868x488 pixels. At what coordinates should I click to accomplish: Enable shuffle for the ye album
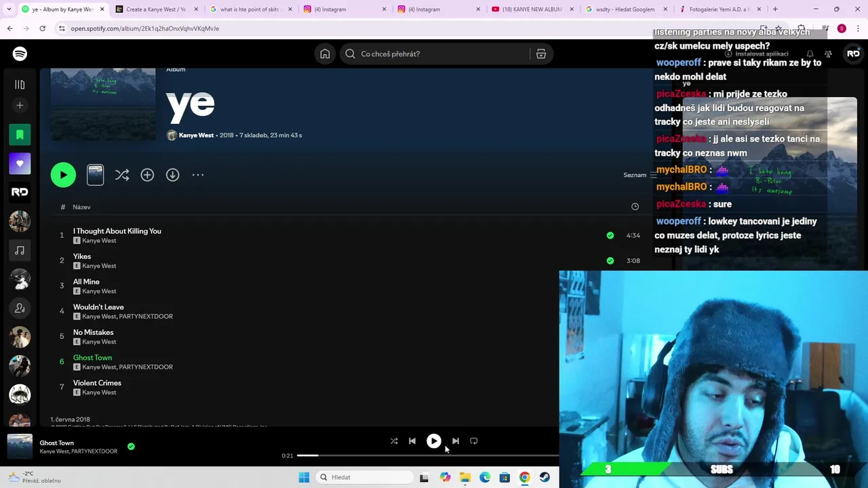(x=122, y=175)
